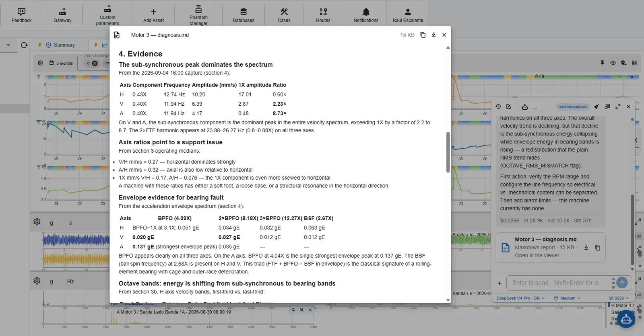
Task: Download the file from the chat attachment card
Action: pos(586,248)
